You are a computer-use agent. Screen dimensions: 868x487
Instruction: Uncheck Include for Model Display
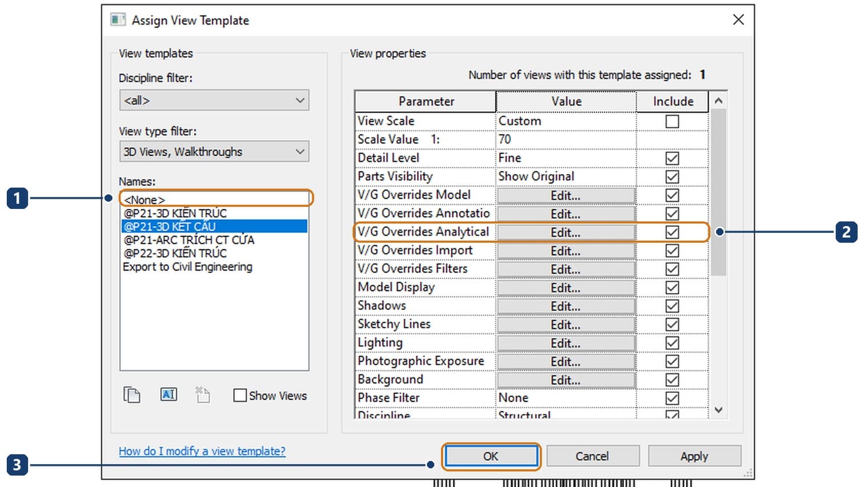tap(672, 287)
